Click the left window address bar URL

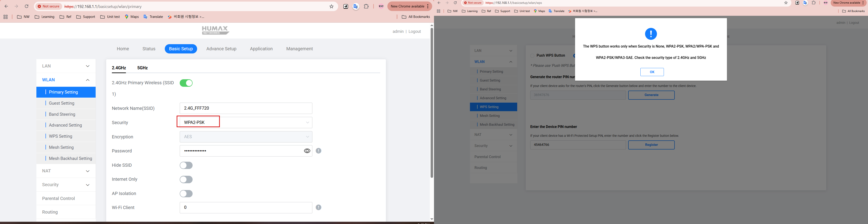103,6
